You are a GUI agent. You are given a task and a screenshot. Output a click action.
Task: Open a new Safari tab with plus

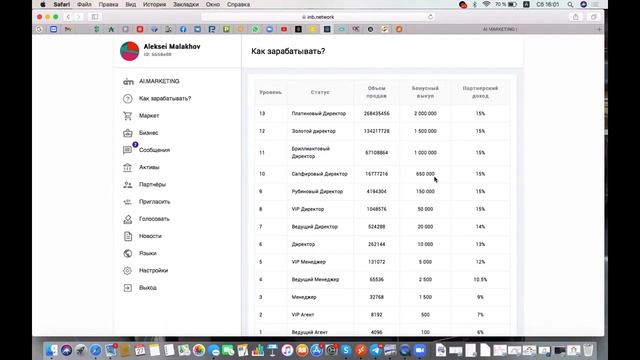tap(599, 29)
